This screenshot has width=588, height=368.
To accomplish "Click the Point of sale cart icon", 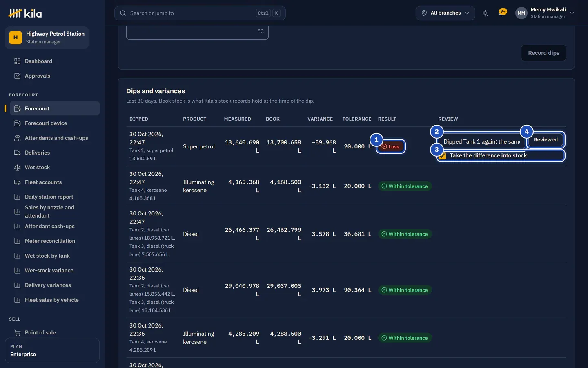I will tap(17, 333).
